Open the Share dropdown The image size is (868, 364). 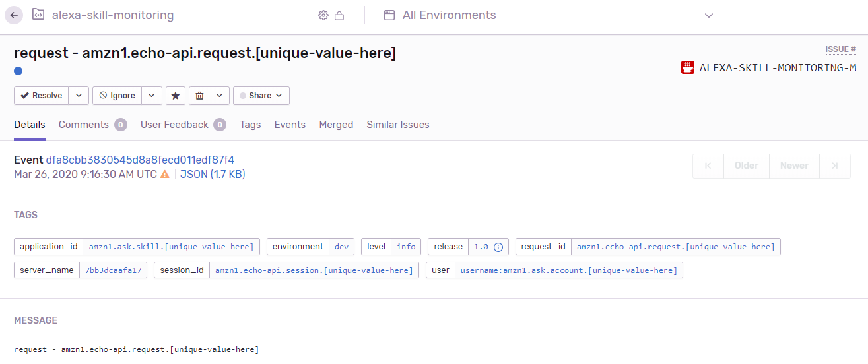point(261,96)
